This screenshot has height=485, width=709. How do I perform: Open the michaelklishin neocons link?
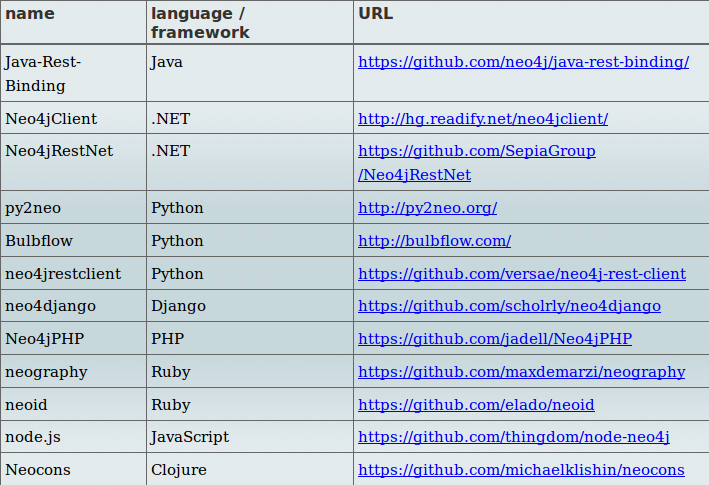pyautogui.click(x=521, y=470)
